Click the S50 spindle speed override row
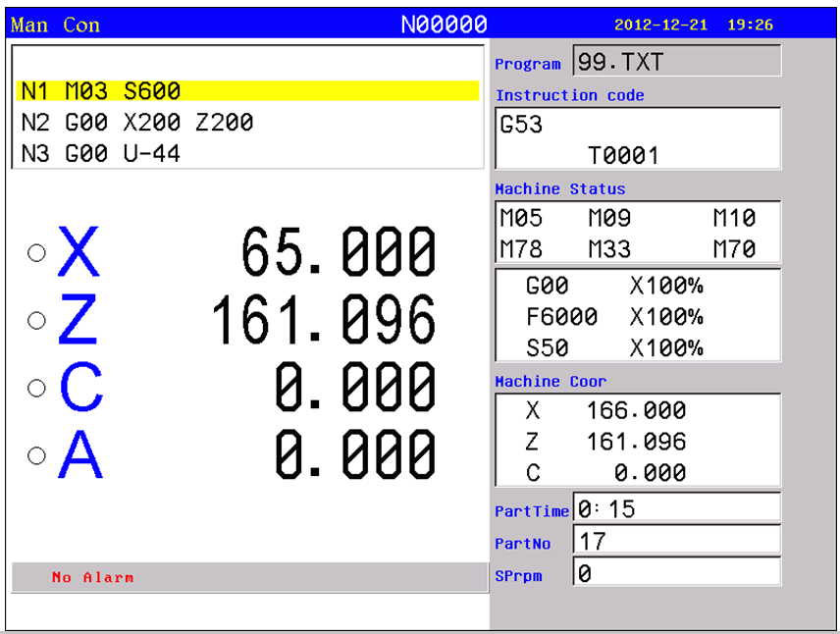Image resolution: width=840 pixels, height=634 pixels. (x=614, y=348)
